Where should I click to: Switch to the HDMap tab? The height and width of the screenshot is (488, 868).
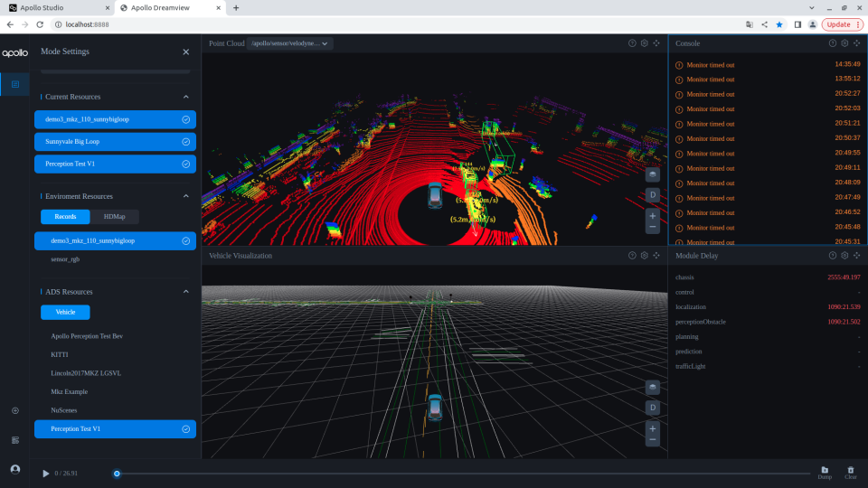coord(114,217)
